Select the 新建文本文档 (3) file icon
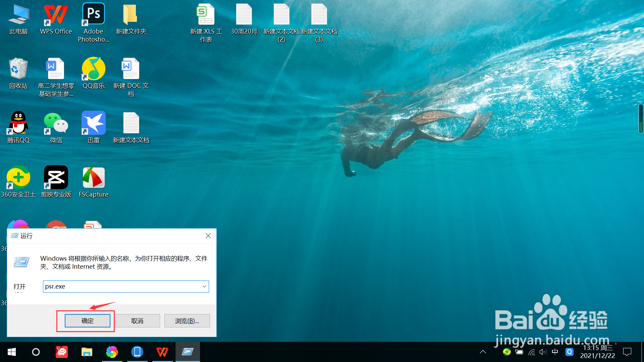The height and width of the screenshot is (362, 644). [319, 23]
